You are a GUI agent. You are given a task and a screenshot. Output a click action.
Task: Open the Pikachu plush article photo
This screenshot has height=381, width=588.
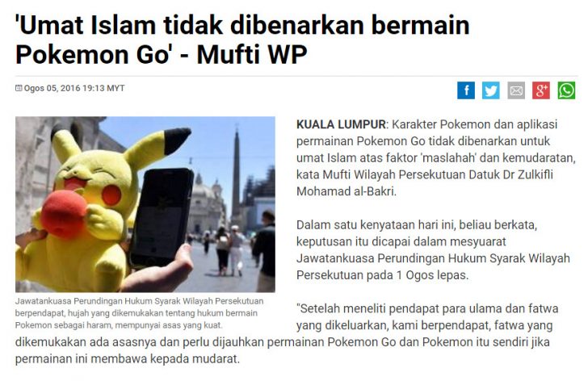coord(145,204)
